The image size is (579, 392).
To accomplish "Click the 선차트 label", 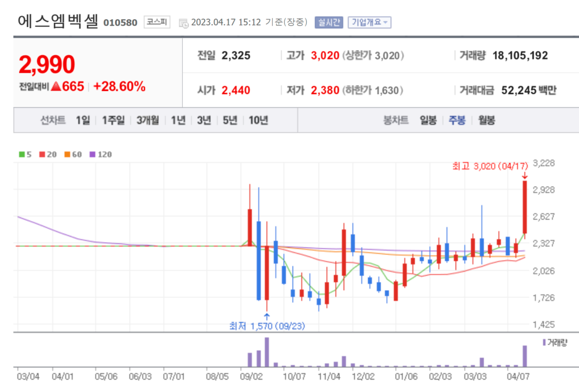I will [x=53, y=120].
